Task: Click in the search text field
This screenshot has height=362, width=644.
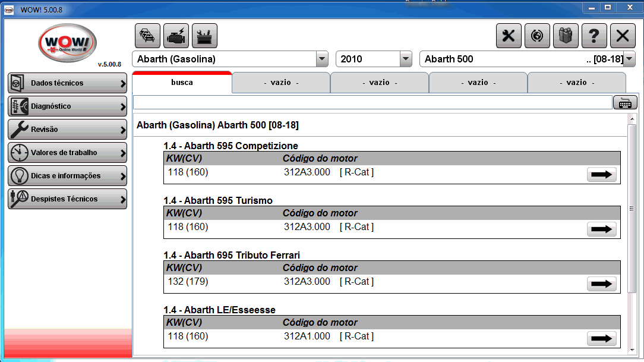Action: 372,102
